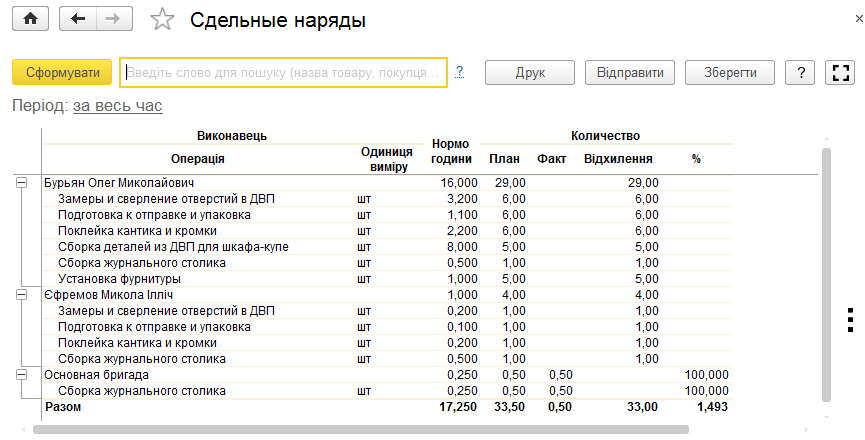Viewport: 865px width, 440px height.
Task: Select the Количество column header
Action: [605, 136]
